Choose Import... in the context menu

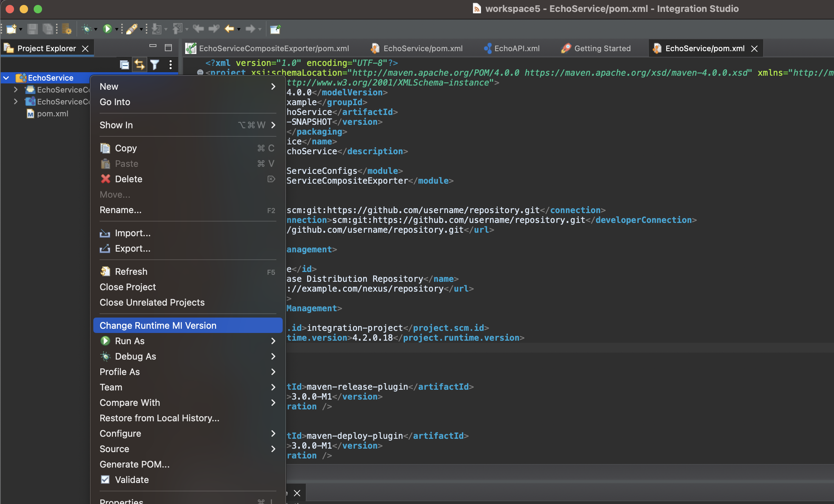pos(188,233)
